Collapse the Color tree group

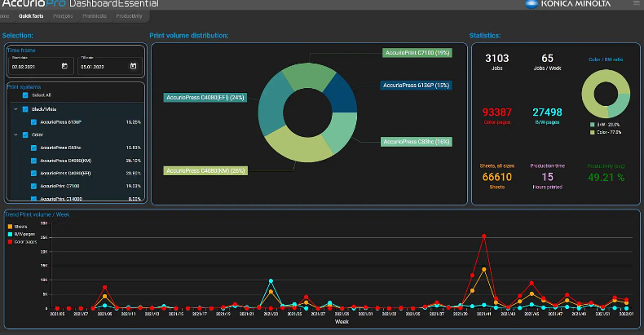pos(15,134)
